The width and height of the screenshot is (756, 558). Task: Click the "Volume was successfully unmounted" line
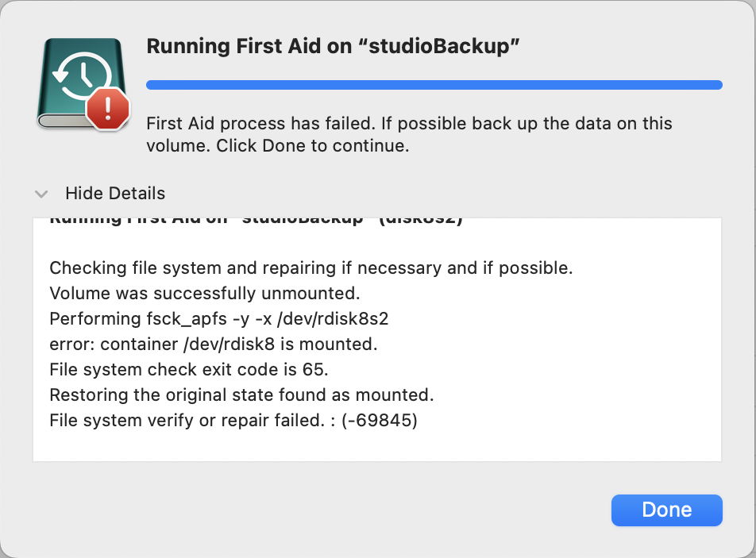click(x=205, y=294)
